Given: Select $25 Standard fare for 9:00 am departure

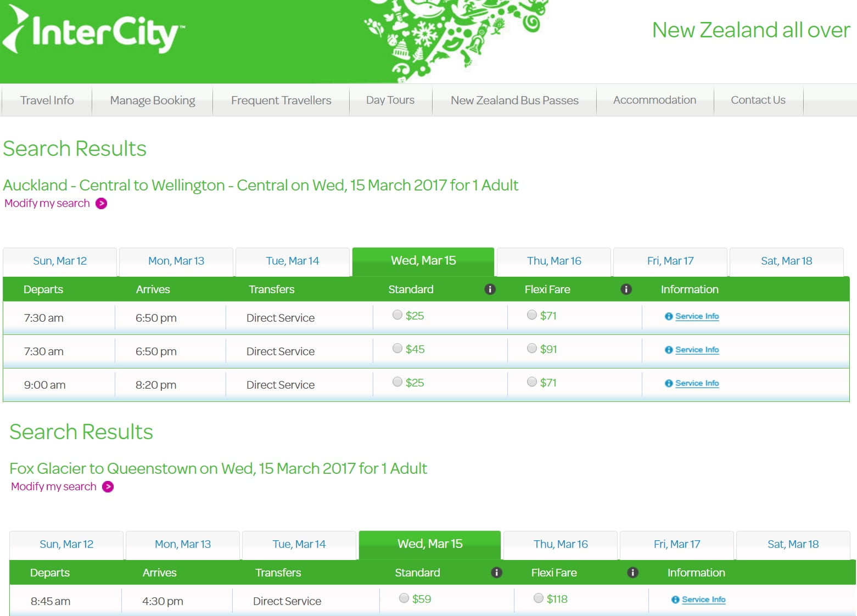Looking at the screenshot, I should pos(397,382).
